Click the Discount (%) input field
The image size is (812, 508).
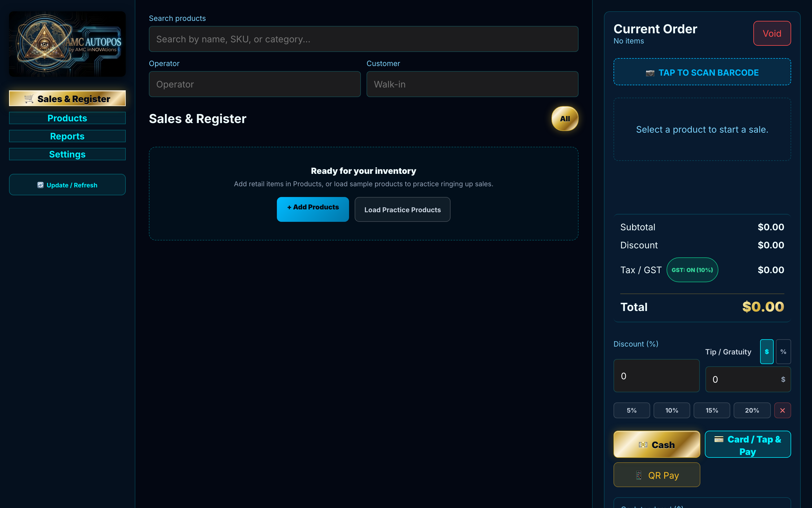pyautogui.click(x=656, y=376)
